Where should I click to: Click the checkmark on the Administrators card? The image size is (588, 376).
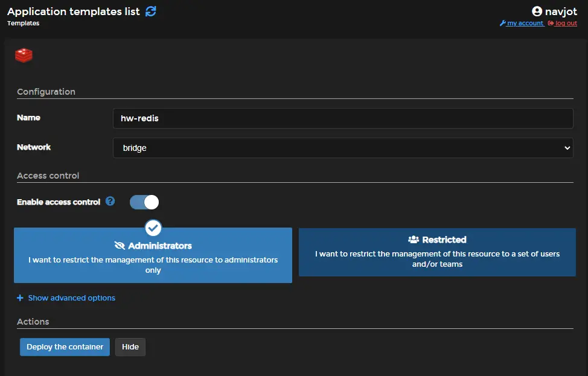click(x=153, y=228)
